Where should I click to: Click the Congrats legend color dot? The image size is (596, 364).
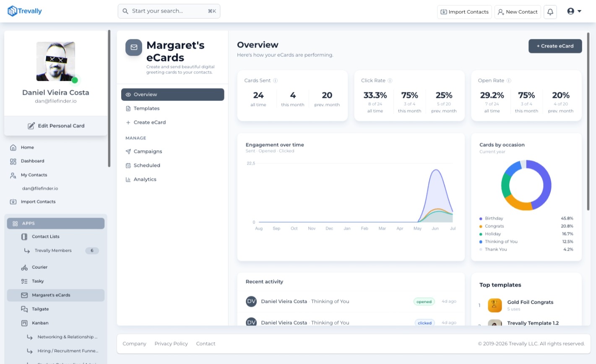481,226
